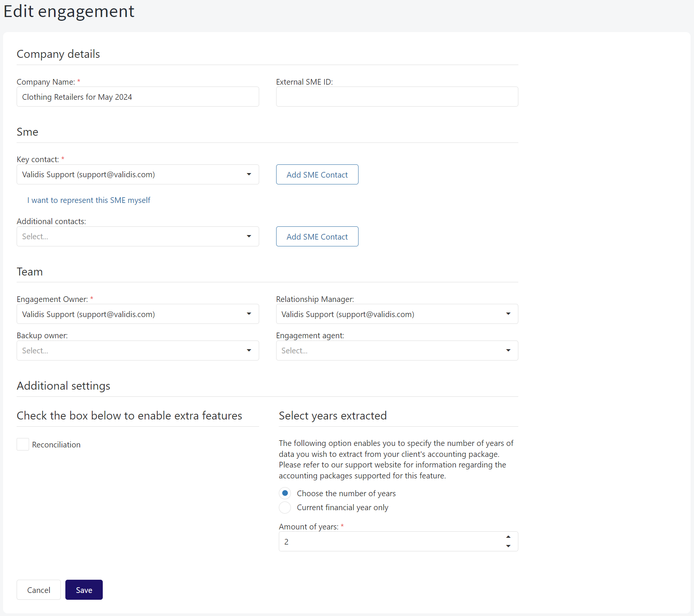Click Add SME Contact beside Key contact

click(317, 175)
